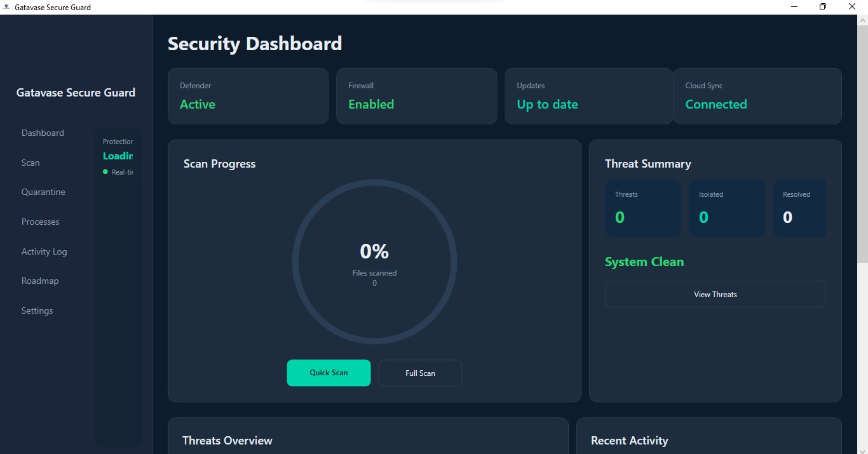
Task: Click the 0% scan percentage text
Action: tap(374, 251)
